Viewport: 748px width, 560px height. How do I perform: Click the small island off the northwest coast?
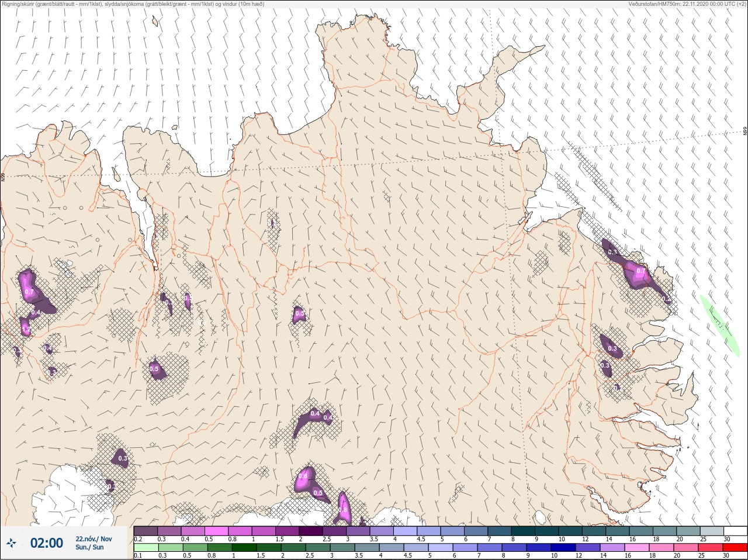coord(155,21)
